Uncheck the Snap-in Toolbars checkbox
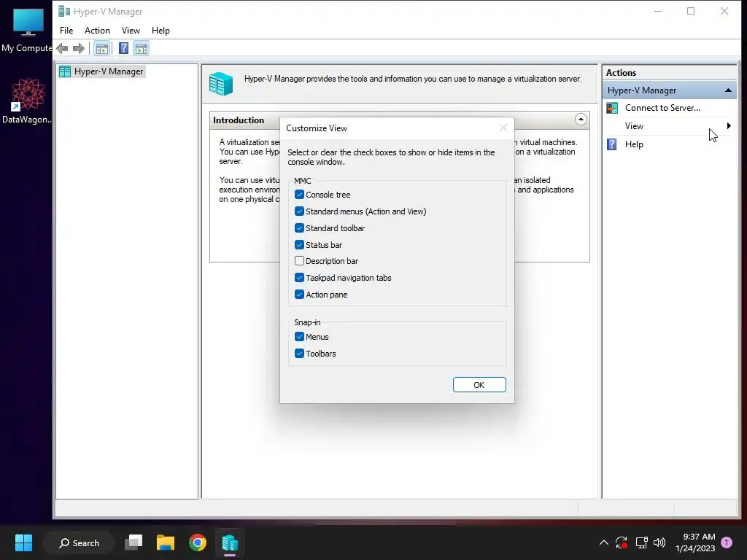 299,354
